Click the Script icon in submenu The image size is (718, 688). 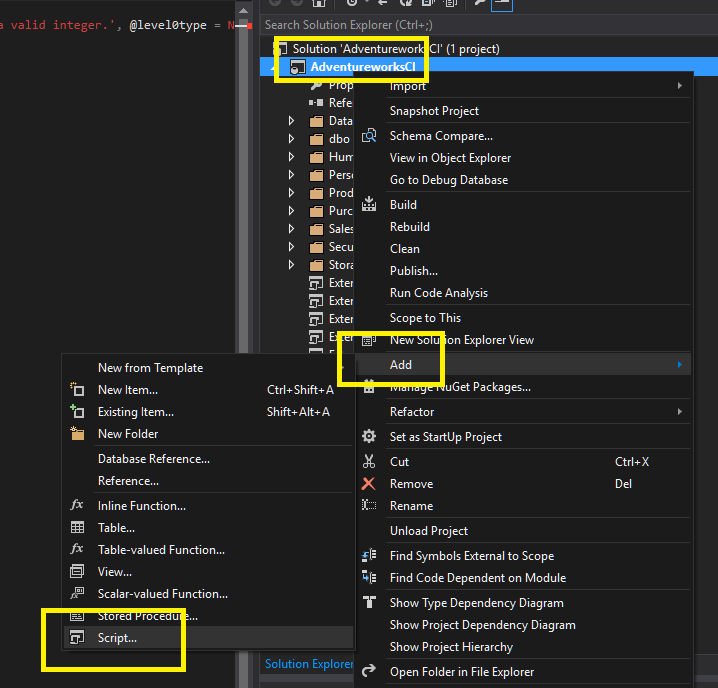pos(77,637)
